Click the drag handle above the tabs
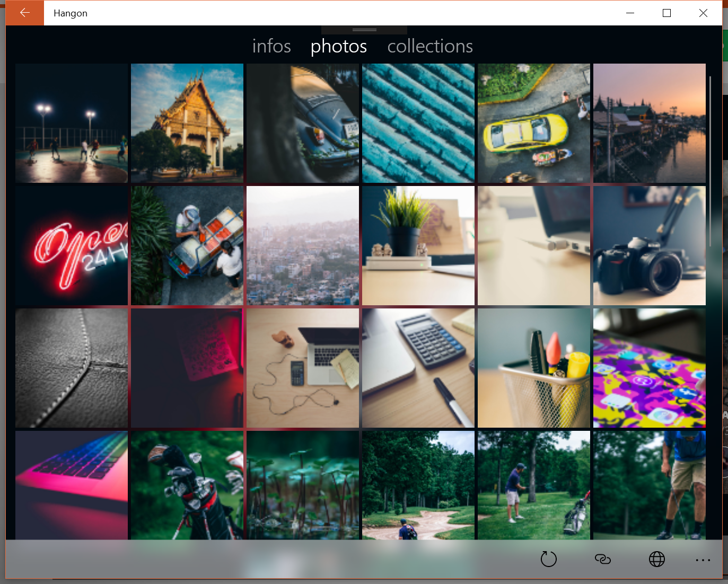This screenshot has width=728, height=584. [x=364, y=30]
